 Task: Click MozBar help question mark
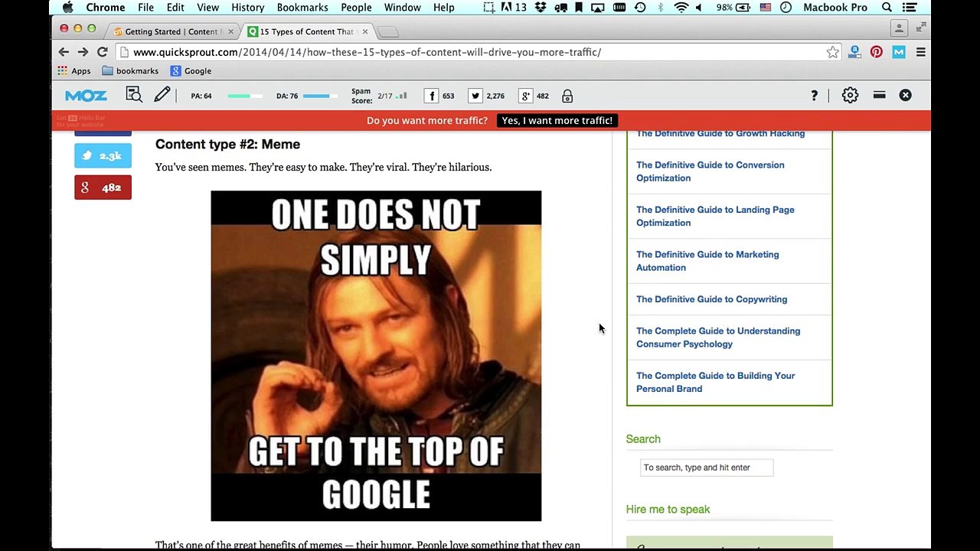(x=814, y=96)
